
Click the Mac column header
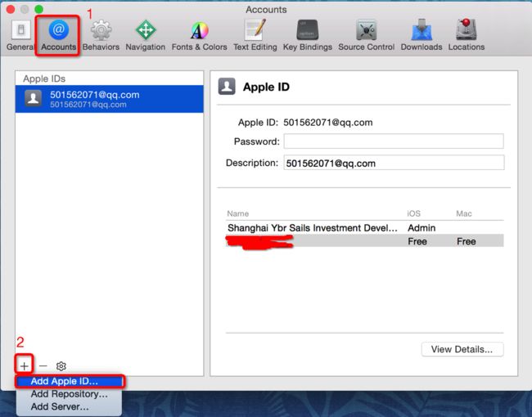[464, 213]
